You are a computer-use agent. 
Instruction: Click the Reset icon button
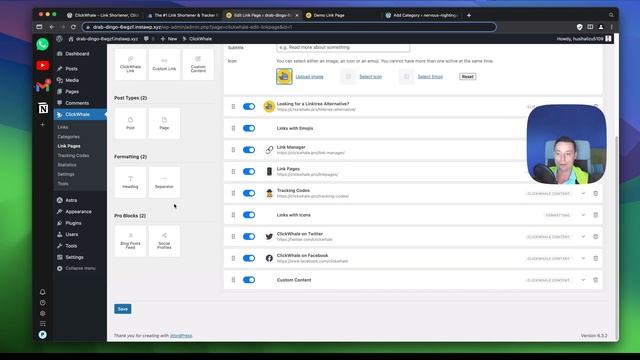tap(468, 76)
